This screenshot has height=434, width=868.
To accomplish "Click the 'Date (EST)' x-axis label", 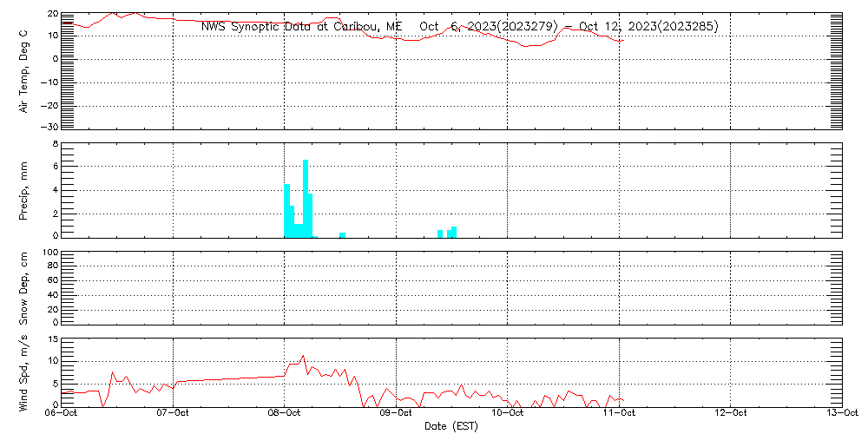I will (x=451, y=426).
